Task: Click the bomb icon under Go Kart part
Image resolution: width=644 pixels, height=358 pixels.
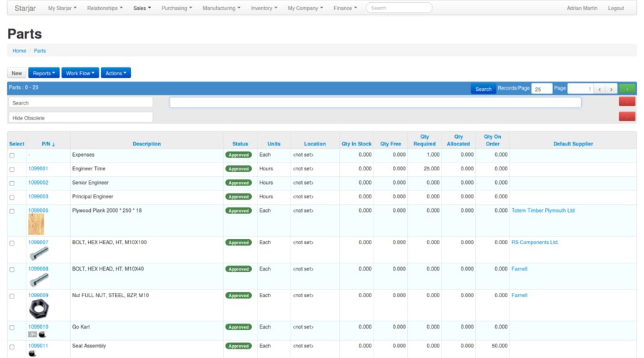Action: pos(42,334)
